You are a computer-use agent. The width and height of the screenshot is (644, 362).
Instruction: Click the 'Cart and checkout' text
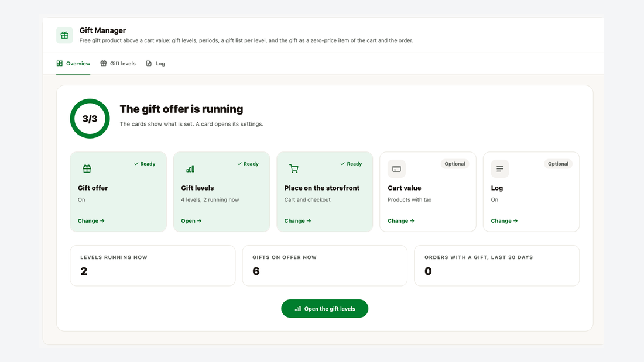(307, 200)
